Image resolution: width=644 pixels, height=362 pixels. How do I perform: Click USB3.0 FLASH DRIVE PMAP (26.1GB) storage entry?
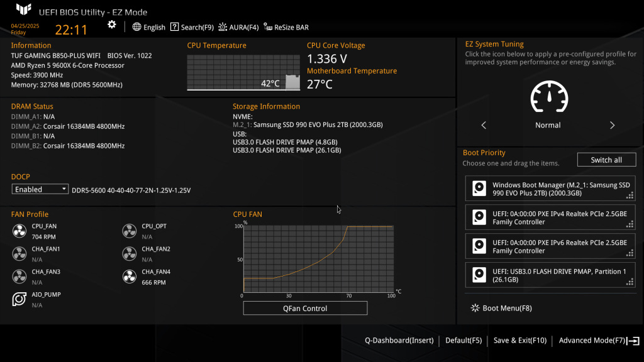coord(287,150)
